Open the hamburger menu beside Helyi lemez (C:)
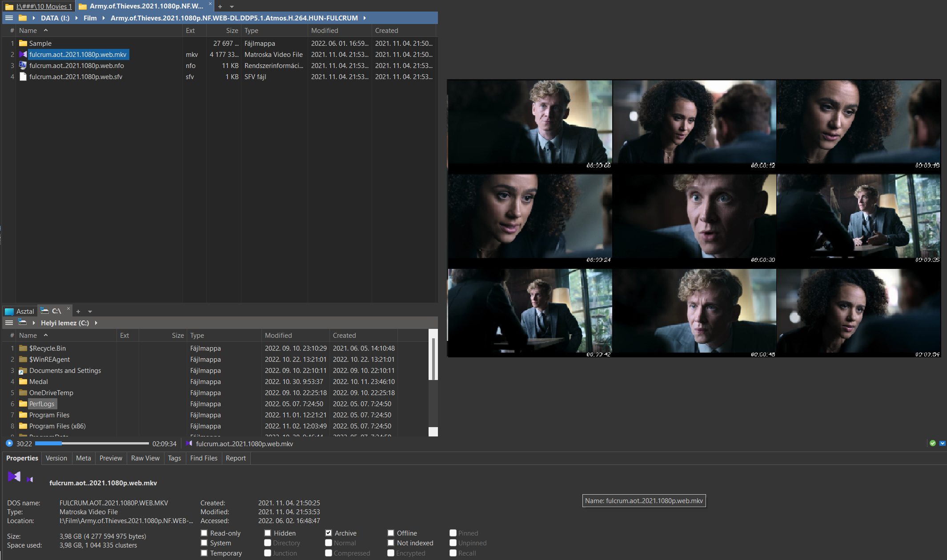 9,323
